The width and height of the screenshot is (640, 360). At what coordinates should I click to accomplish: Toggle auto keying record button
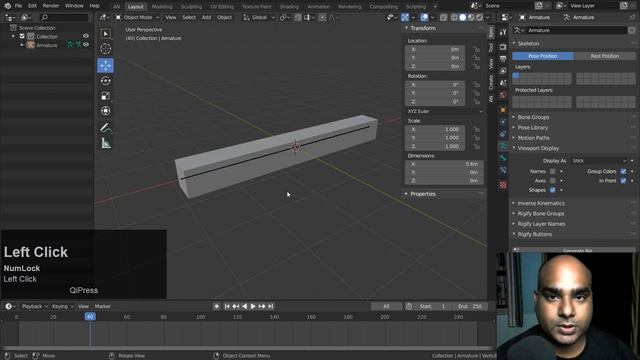tap(216, 306)
